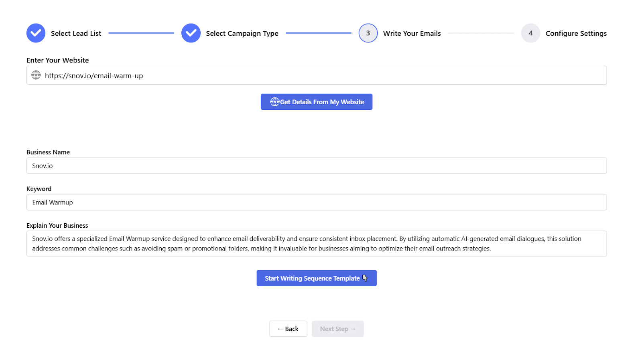This screenshot has height=364, width=642.
Task: Click the Select Lead List checkmark icon
Action: click(x=35, y=33)
